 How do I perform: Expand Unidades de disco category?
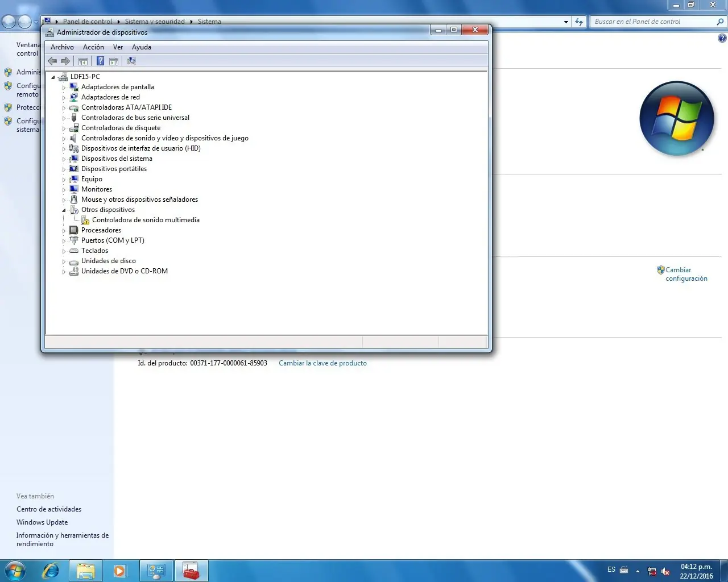[x=65, y=261]
